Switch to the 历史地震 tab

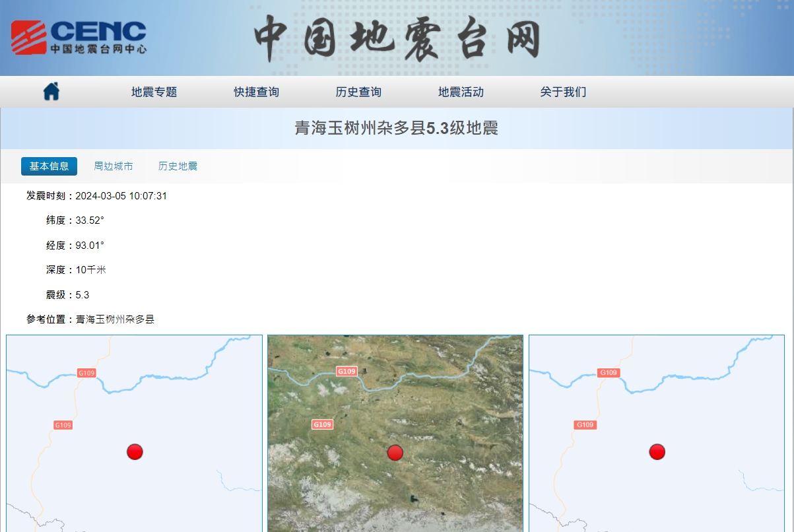pyautogui.click(x=178, y=166)
